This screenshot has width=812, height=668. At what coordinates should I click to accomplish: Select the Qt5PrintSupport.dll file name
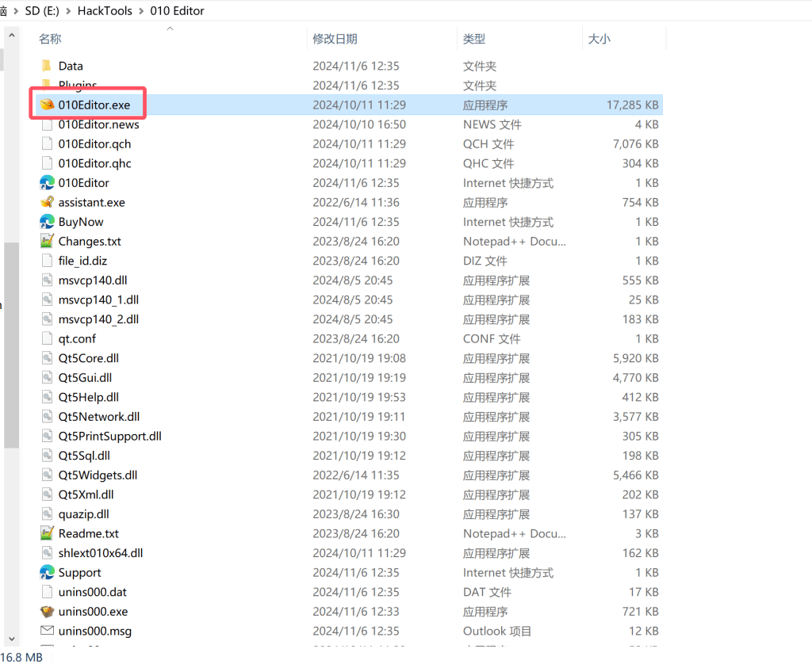109,436
